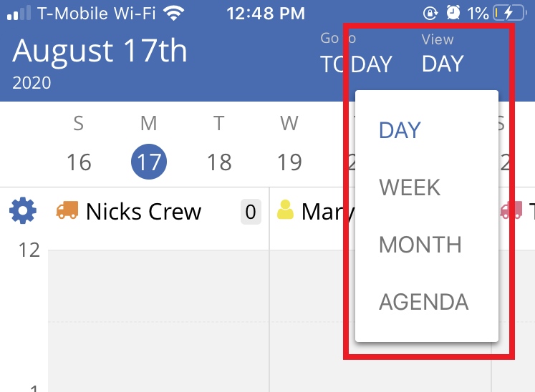Click the 0 count badge for Nicks Crew
Viewport: 535px width, 392px height.
pos(251,212)
